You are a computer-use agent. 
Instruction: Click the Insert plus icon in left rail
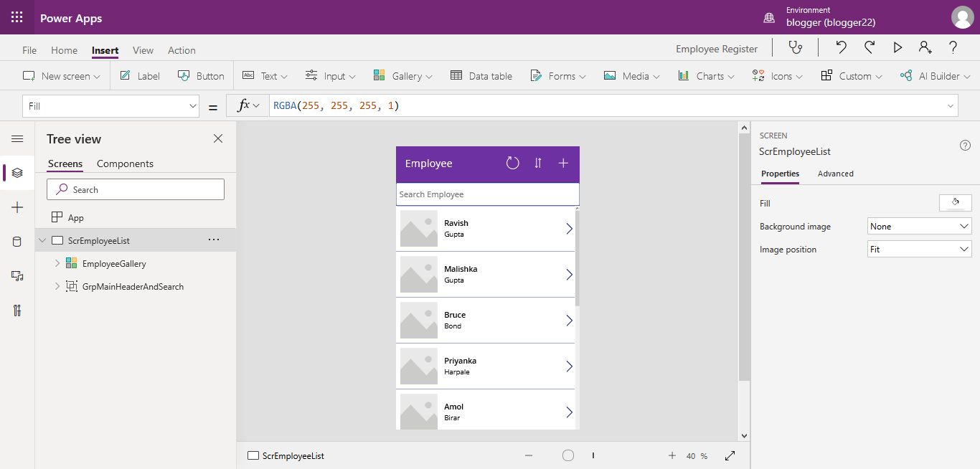point(17,207)
